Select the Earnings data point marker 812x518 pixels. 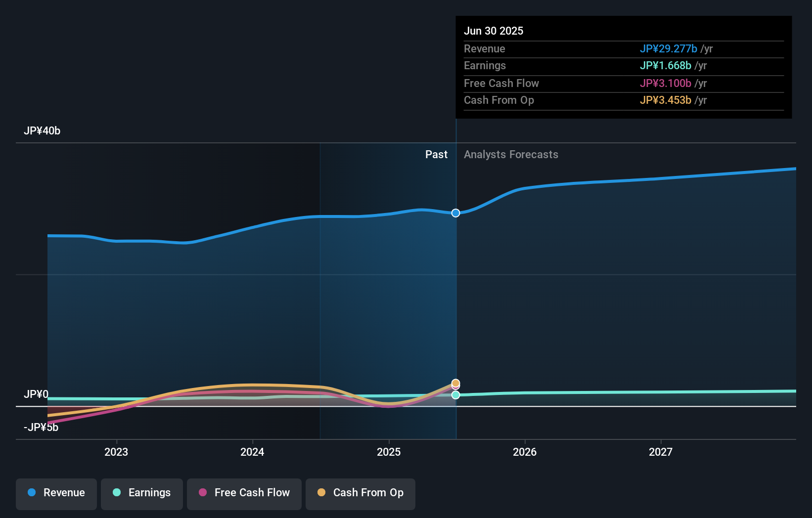point(455,395)
